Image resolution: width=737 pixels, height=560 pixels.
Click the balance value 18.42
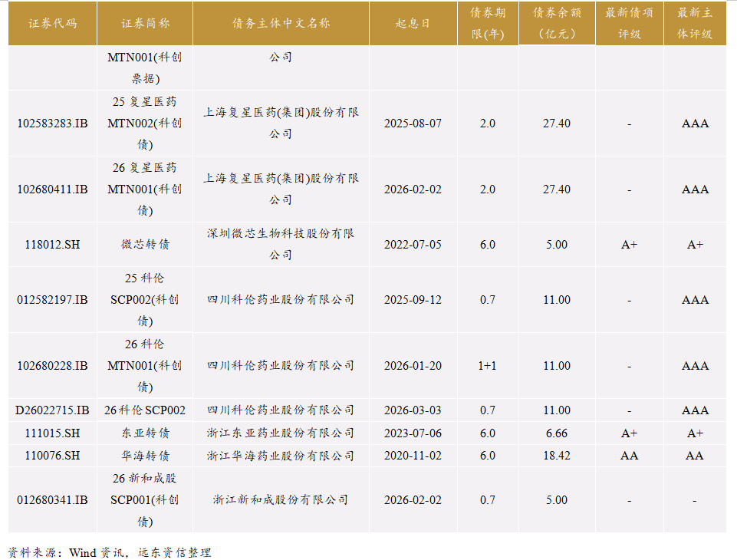[557, 456]
